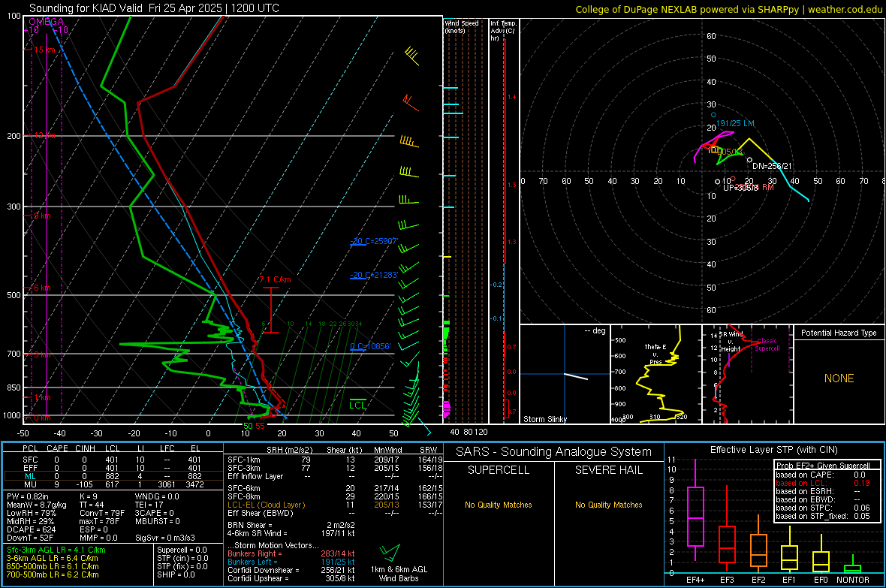Click the SR Wind v. Height label
The image size is (886, 588).
[x=731, y=342]
